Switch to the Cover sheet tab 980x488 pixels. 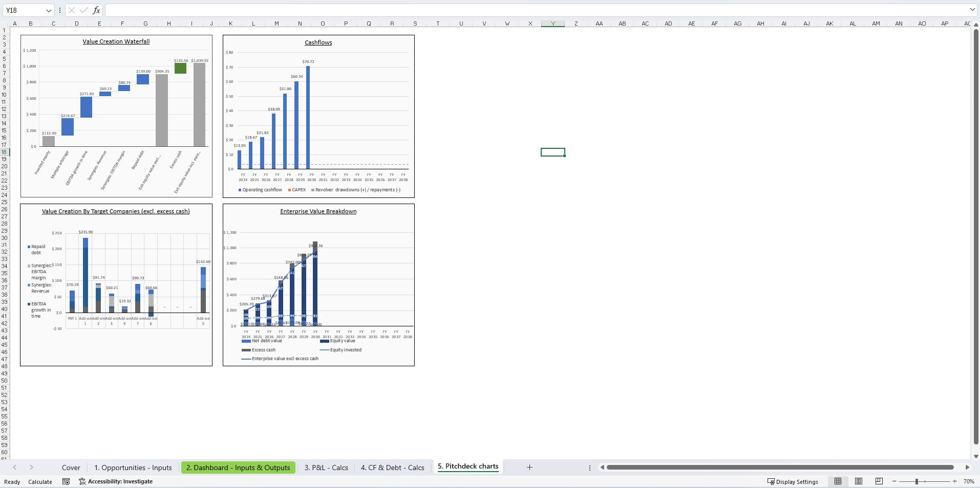[x=71, y=467]
